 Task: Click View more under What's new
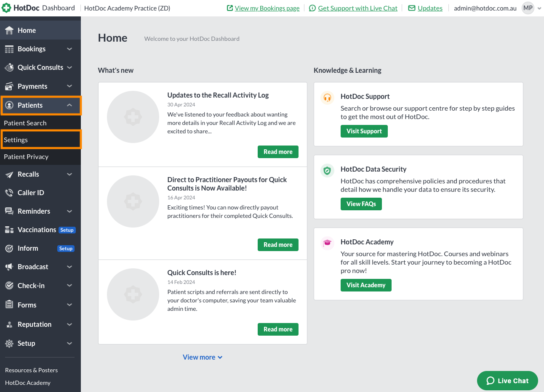tap(203, 357)
